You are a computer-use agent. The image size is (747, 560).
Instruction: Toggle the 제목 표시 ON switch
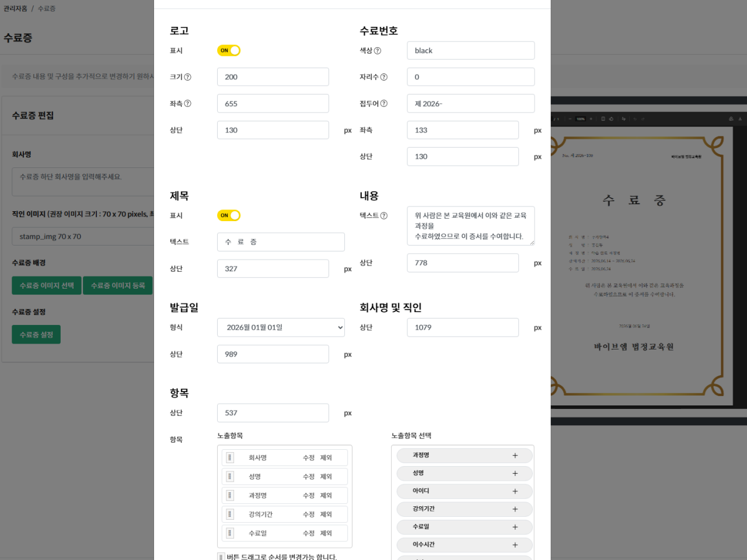click(229, 215)
